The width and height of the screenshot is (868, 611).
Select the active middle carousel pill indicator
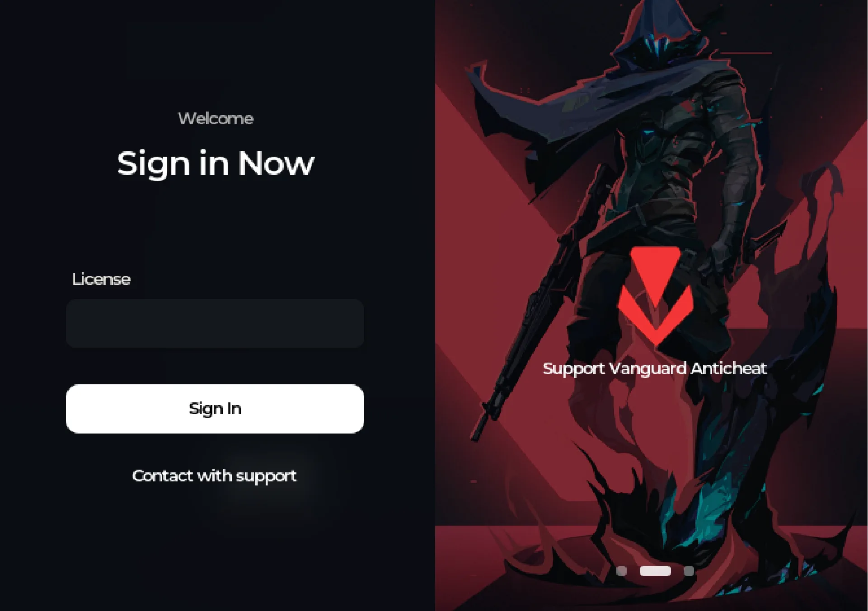[x=655, y=571]
